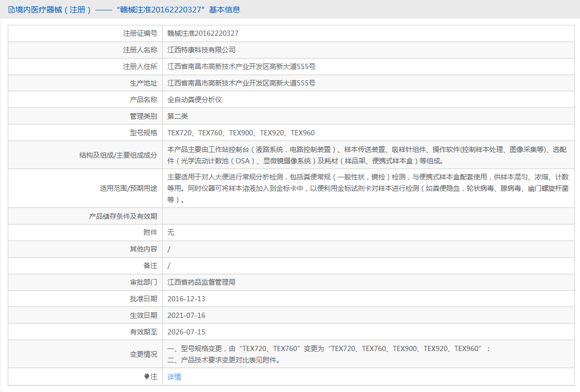
Task: Select the 无 value in the 附件 row
Action: (x=171, y=232)
